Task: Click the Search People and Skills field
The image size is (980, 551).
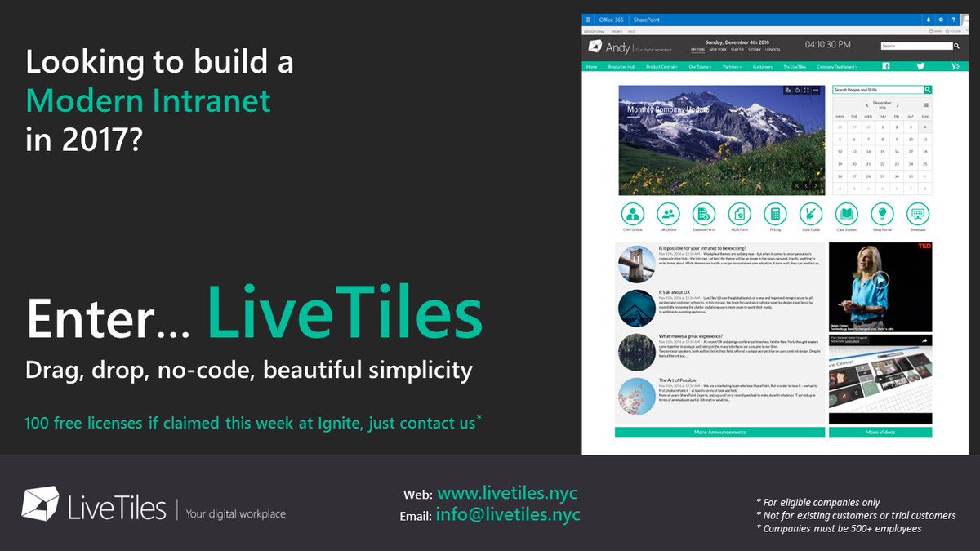Action: point(878,89)
